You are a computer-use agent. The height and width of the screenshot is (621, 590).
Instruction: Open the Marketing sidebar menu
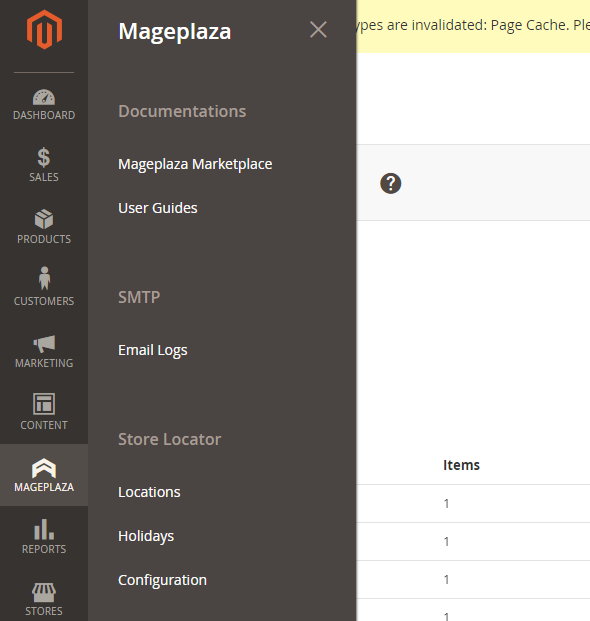coord(44,351)
